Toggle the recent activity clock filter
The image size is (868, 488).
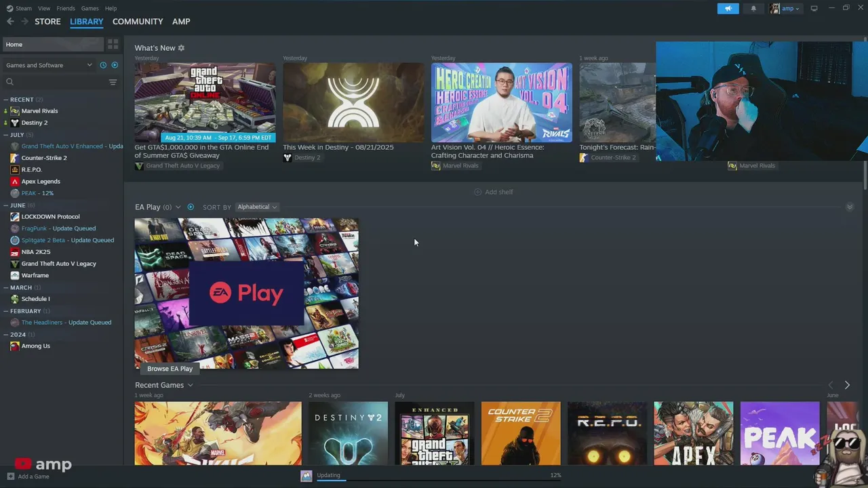pos(103,65)
